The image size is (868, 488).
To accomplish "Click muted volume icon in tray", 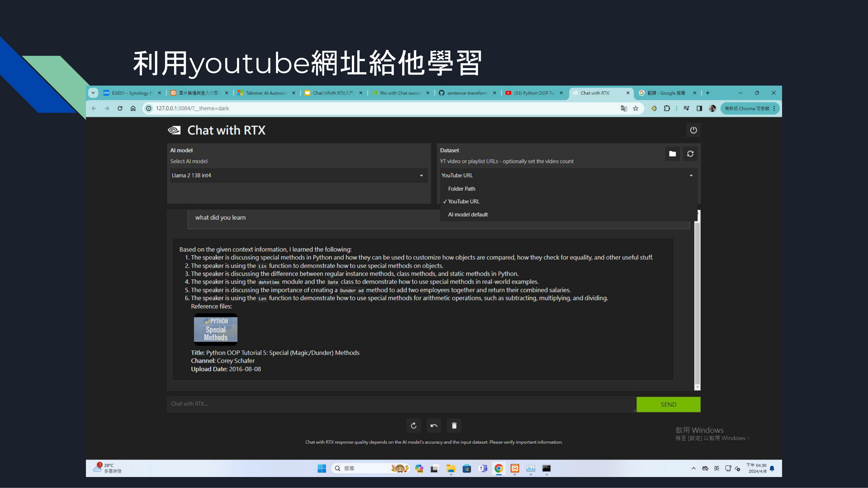I will coord(737,468).
